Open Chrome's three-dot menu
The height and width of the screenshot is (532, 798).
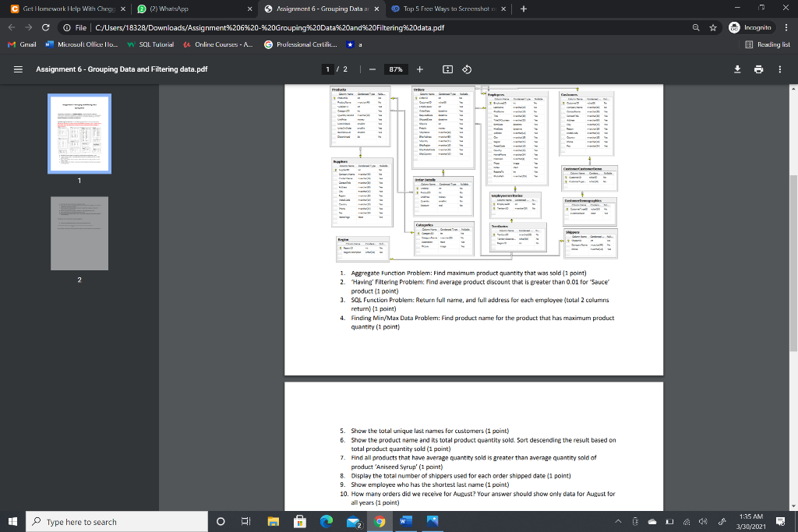pos(786,27)
